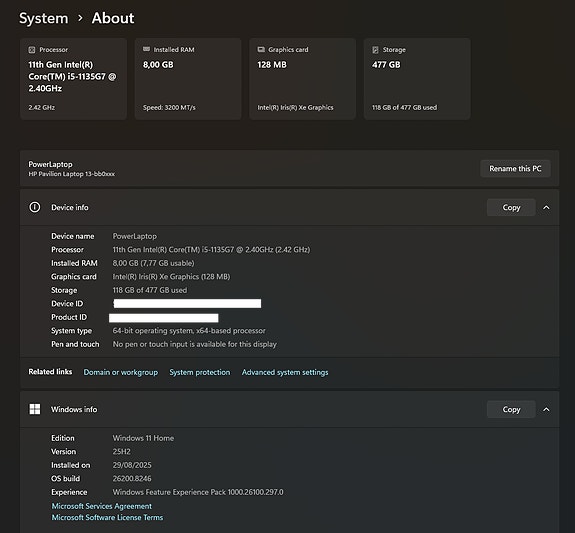Open Microsoft Software License Terms
The width and height of the screenshot is (575, 533).
107,517
